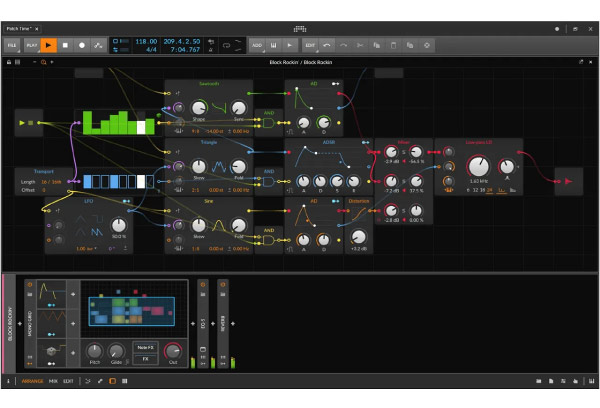600x408 pixels.
Task: Adjust the Low-pass filter cutoff knob
Action: click(x=479, y=166)
